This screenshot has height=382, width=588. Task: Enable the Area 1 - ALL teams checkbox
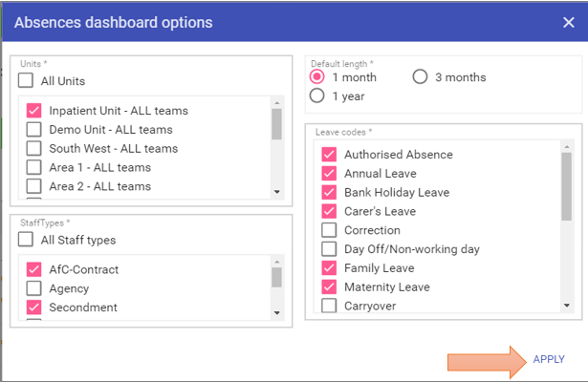pyautogui.click(x=34, y=167)
